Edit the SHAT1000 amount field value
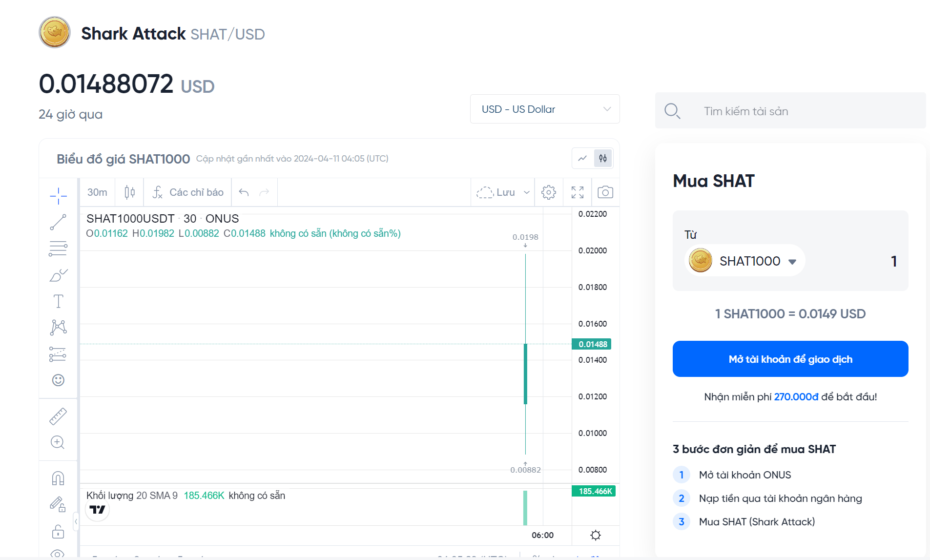The width and height of the screenshot is (930, 560). tap(894, 261)
